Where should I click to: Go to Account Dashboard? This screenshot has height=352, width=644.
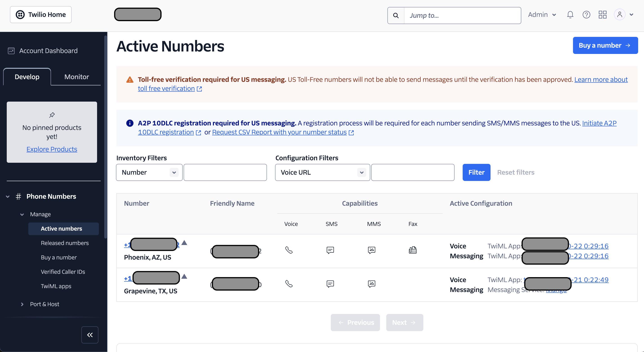(x=48, y=51)
